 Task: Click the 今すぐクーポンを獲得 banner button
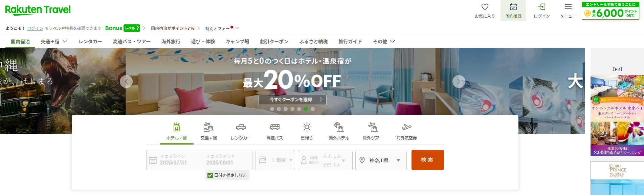point(292,100)
